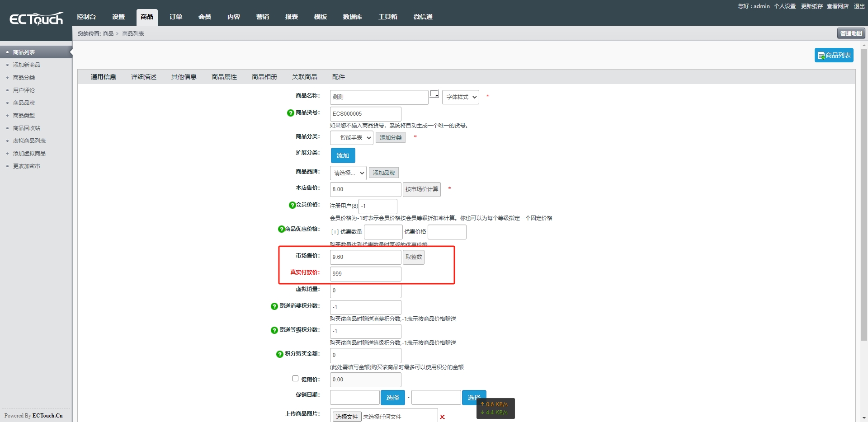Open the 订单 menu in the top navigation
868x422 pixels.
[x=175, y=17]
